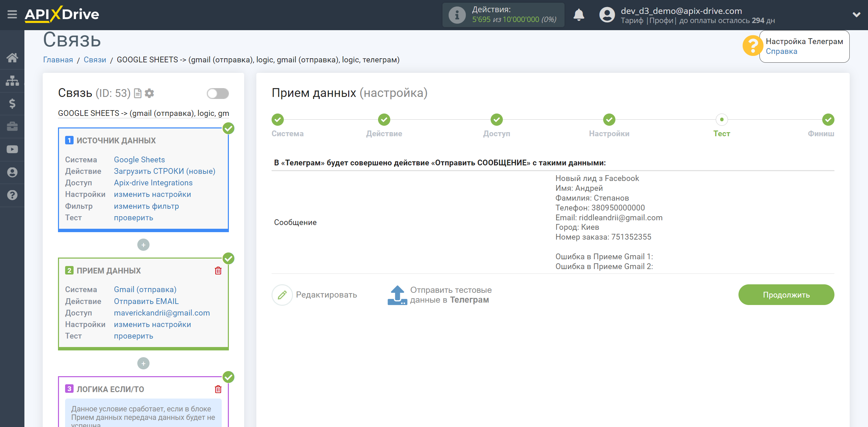Delete the ЛОГИКА ЕСЛИ/ТО block trash icon
The image size is (868, 427).
click(x=218, y=389)
